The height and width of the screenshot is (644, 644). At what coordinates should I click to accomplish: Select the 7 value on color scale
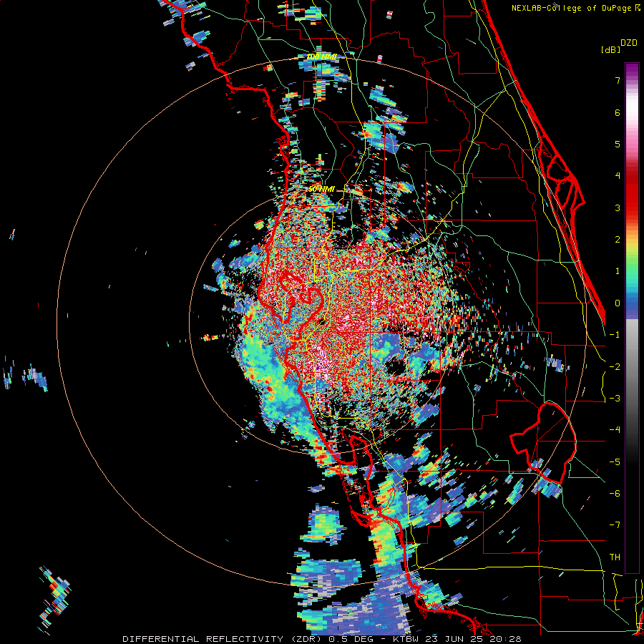[618, 80]
